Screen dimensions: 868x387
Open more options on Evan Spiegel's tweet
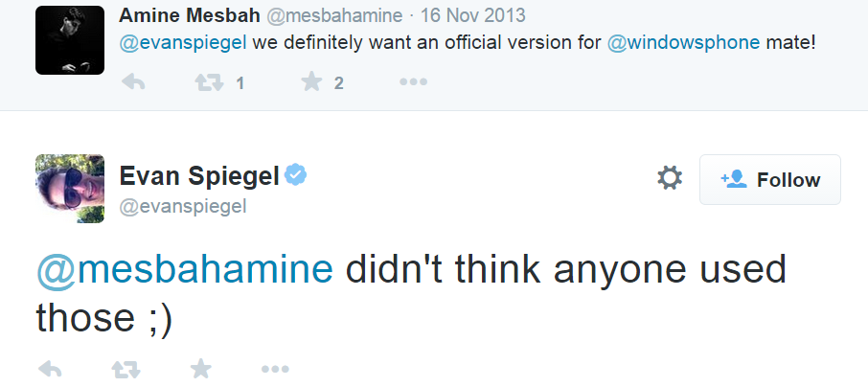(x=275, y=369)
